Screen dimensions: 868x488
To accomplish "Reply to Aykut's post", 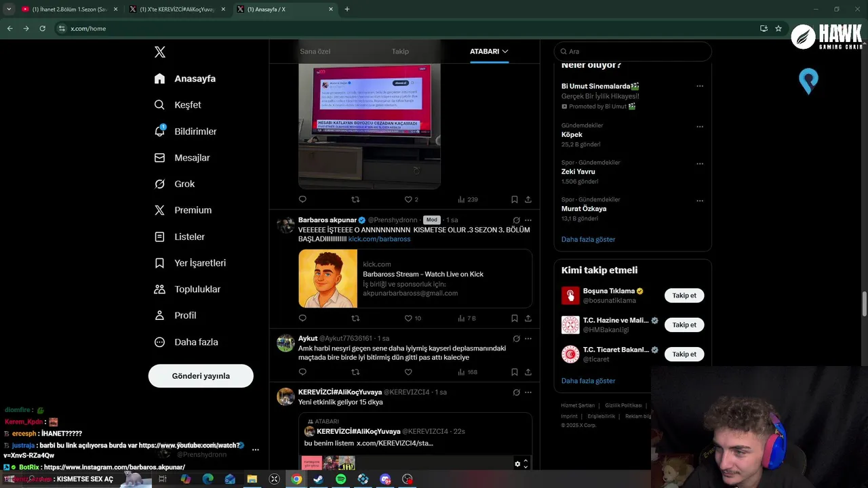I will pos(302,371).
